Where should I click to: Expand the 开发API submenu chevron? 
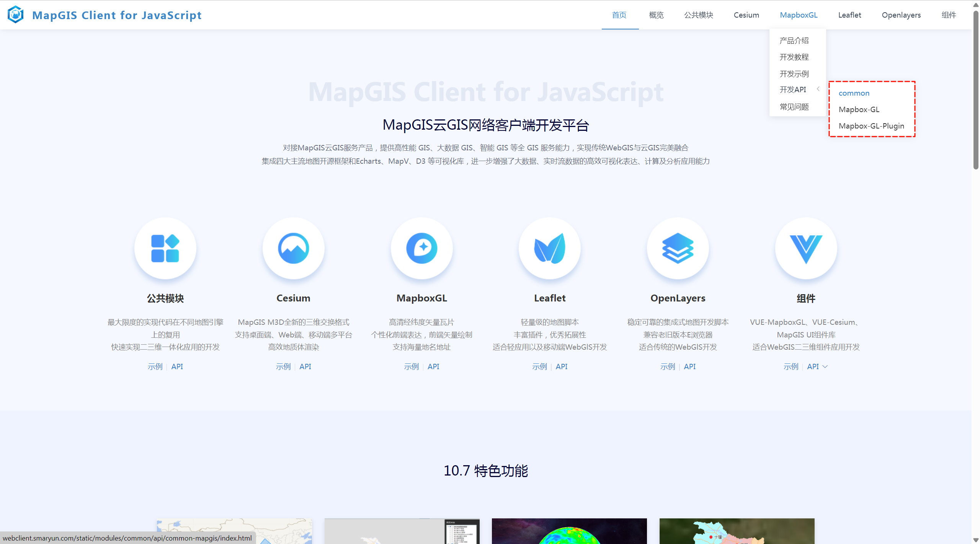point(818,89)
